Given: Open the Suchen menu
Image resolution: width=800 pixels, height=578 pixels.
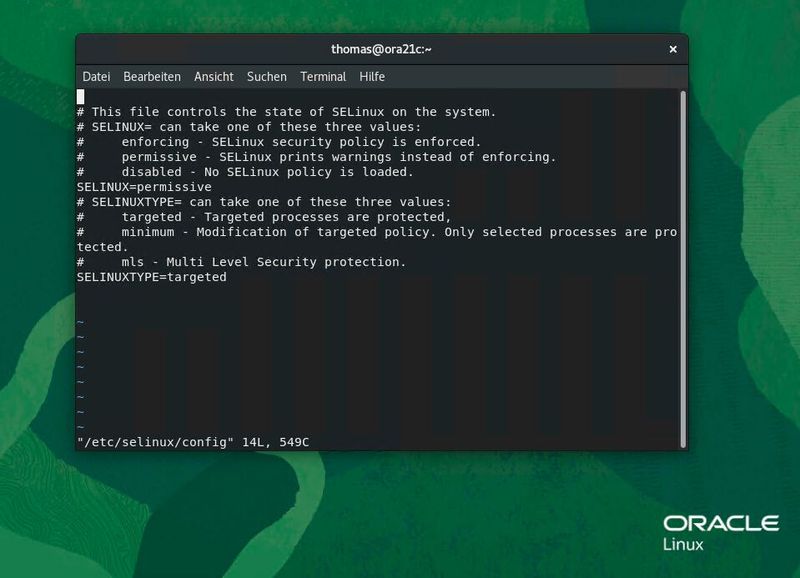Looking at the screenshot, I should pyautogui.click(x=266, y=77).
